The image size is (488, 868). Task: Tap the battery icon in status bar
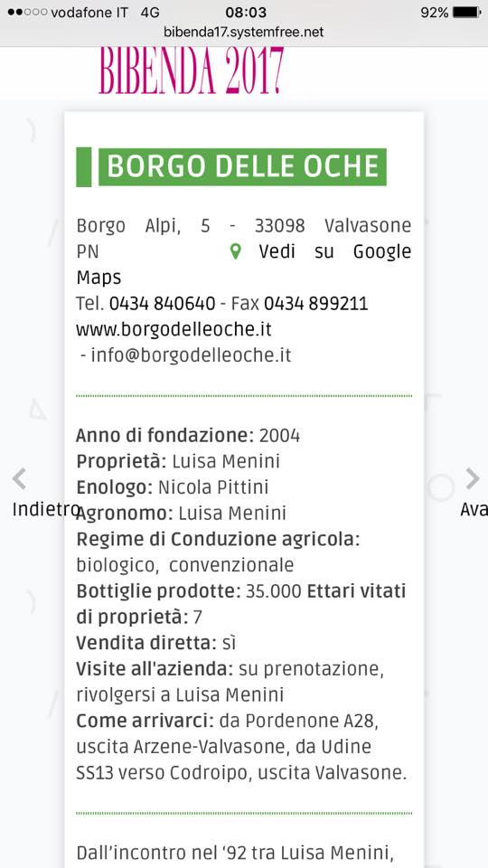click(466, 12)
